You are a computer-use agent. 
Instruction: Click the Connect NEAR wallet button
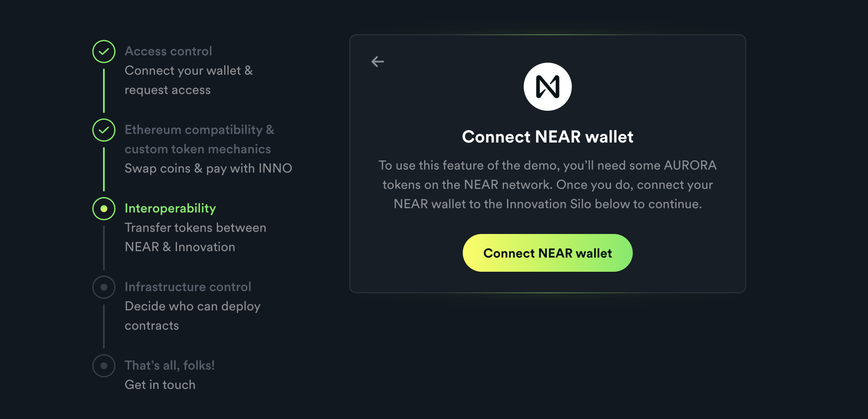coord(548,253)
